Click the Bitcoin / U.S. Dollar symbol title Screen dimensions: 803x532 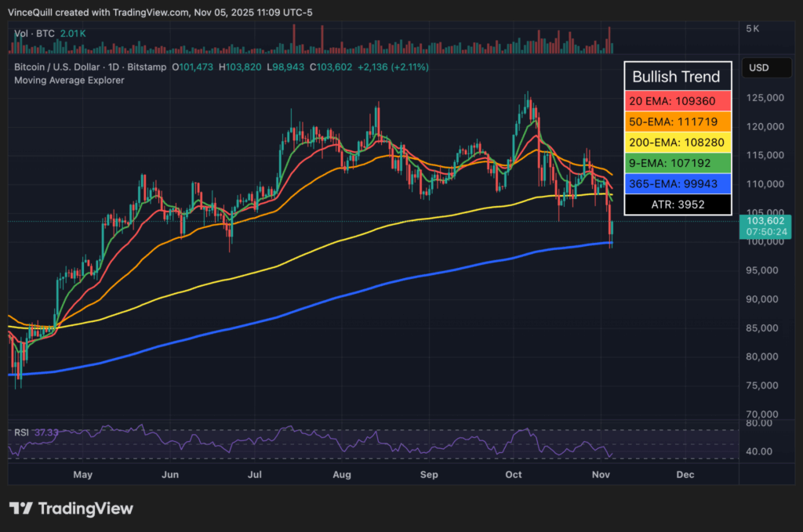59,67
